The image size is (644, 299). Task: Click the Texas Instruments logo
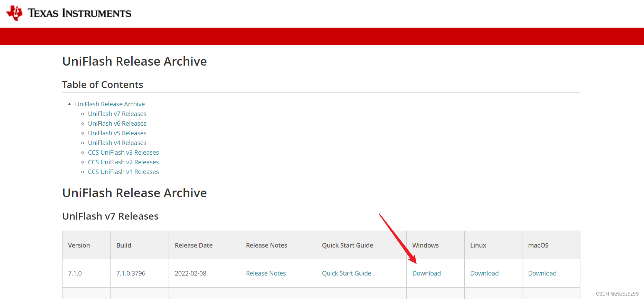point(69,13)
